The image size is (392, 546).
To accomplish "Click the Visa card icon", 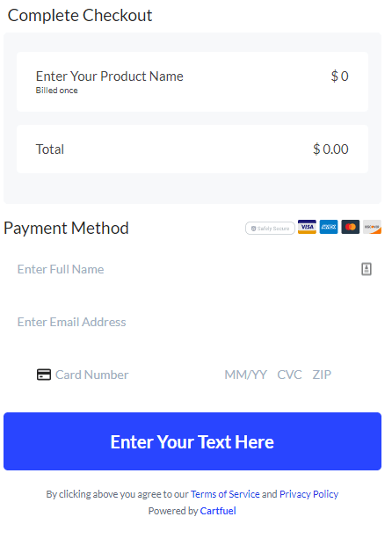I will (x=307, y=227).
